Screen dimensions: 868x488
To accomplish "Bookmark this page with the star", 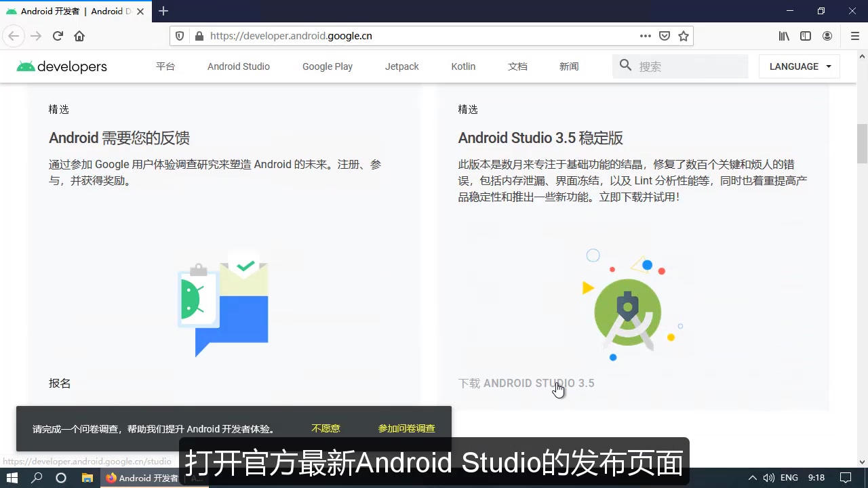I will [x=684, y=36].
